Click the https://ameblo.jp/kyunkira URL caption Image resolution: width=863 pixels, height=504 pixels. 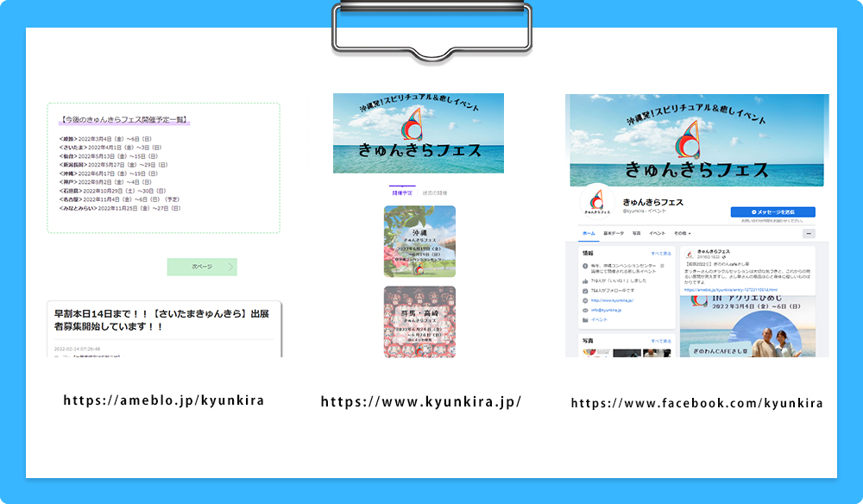[x=164, y=400]
